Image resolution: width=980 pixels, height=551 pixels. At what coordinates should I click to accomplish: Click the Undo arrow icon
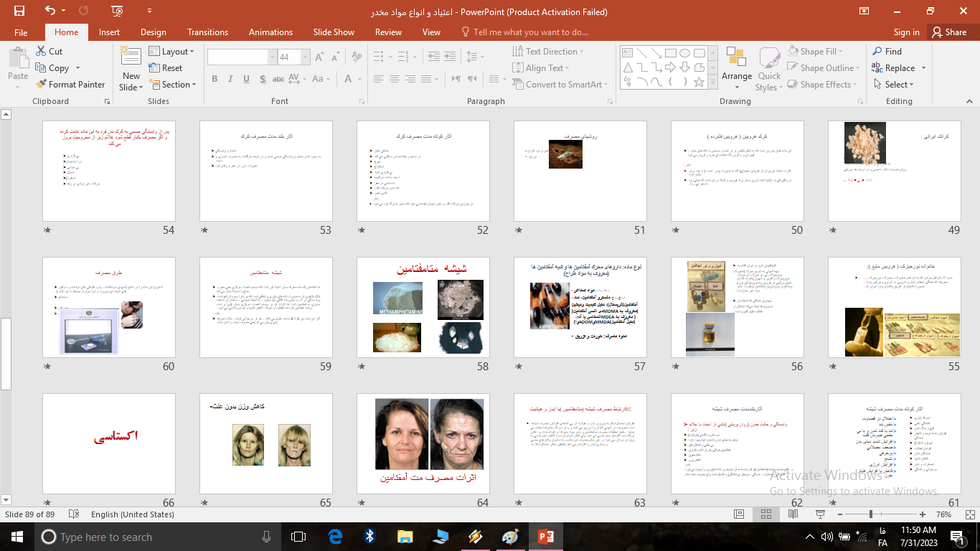50,11
